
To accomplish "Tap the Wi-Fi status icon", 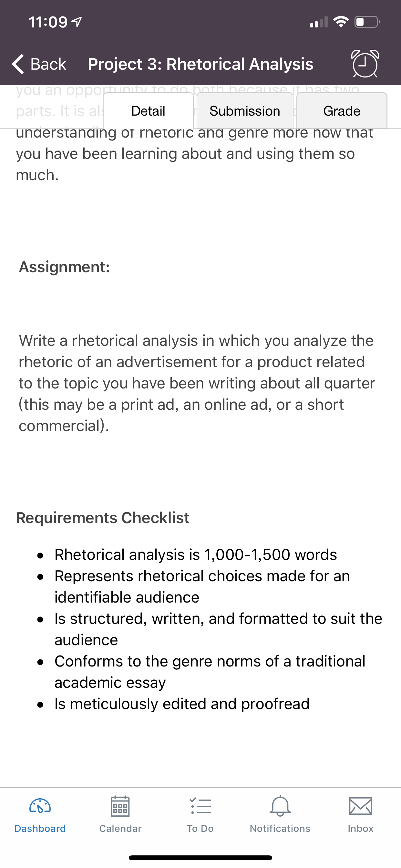I will (x=341, y=22).
